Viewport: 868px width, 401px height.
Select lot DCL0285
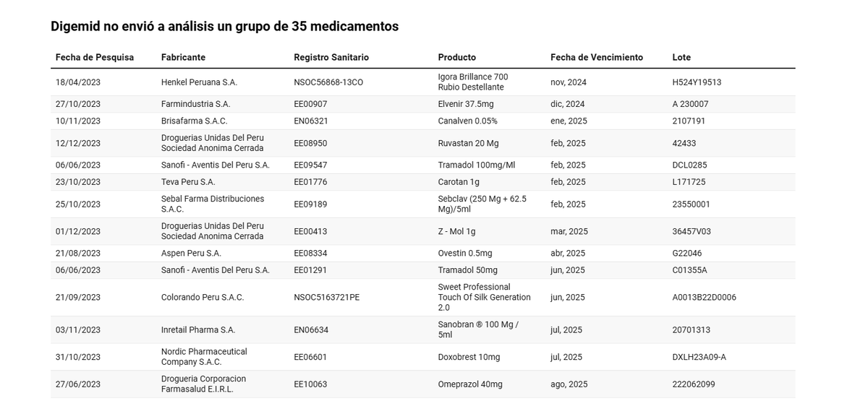pyautogui.click(x=690, y=165)
